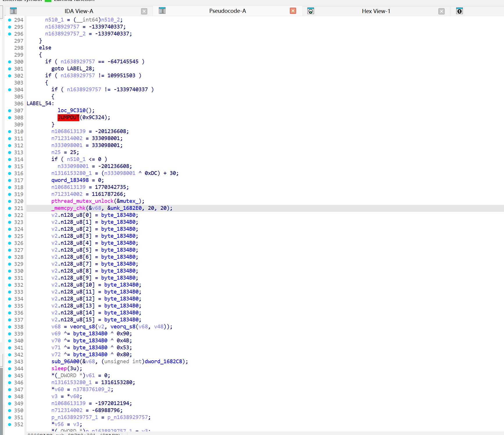Click line number 306
This screenshot has width=504, height=435.
[x=19, y=103]
